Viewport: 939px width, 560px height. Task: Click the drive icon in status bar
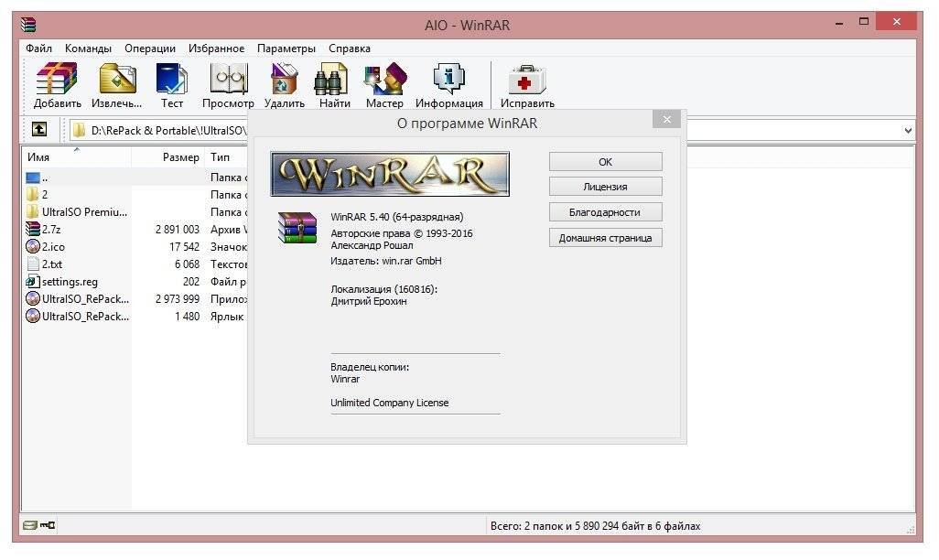29,525
